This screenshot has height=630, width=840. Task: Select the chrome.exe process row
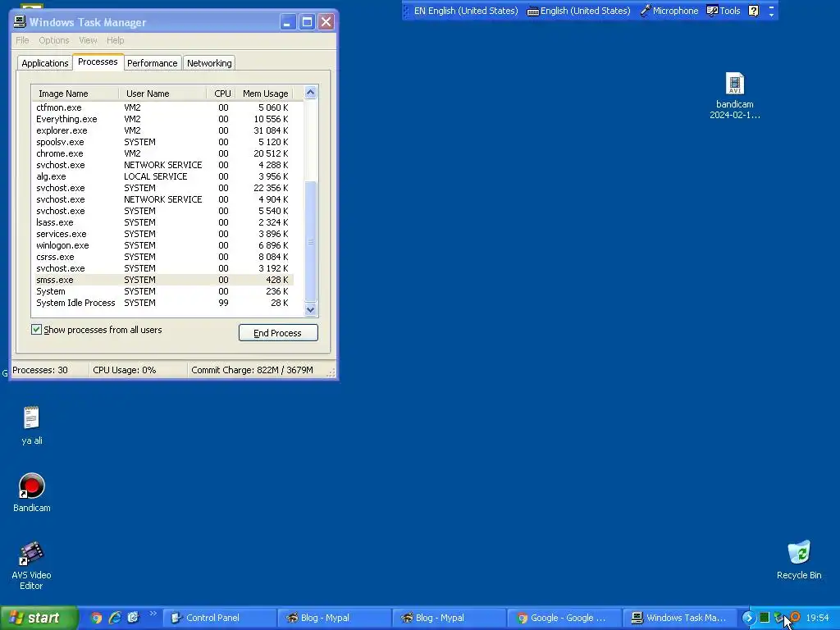[x=163, y=153]
